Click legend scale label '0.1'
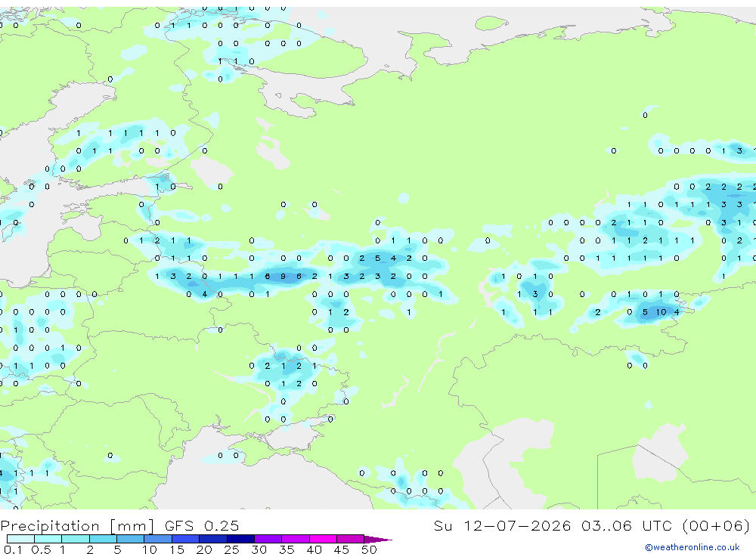The width and height of the screenshot is (756, 554). pyautogui.click(x=13, y=549)
